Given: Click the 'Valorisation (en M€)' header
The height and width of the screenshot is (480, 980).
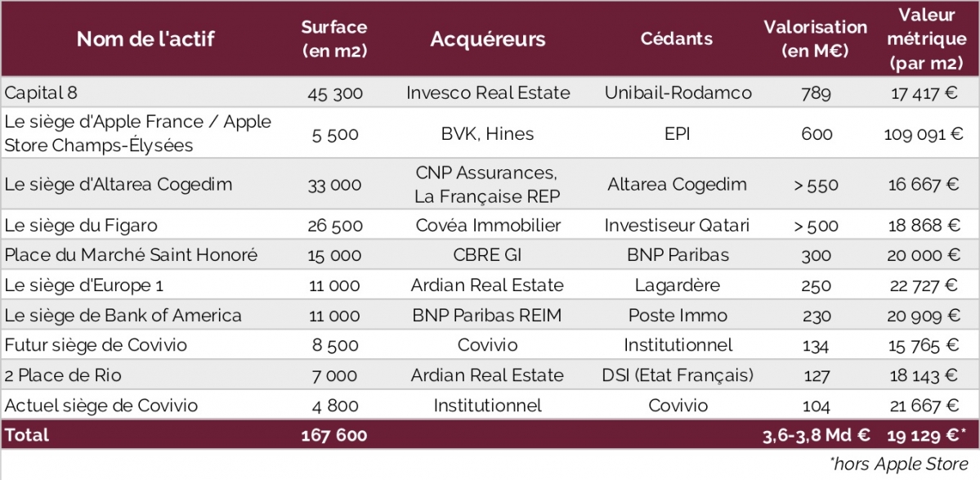Looking at the screenshot, I should click(x=816, y=39).
